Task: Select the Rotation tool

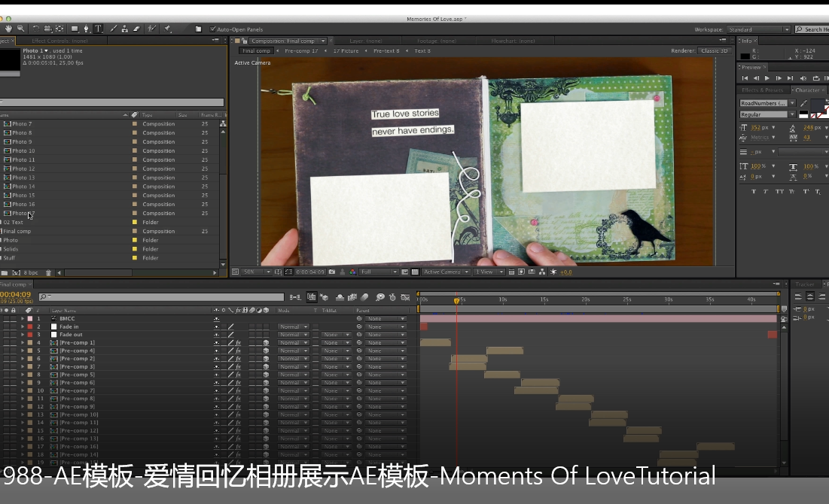Action: pos(36,29)
